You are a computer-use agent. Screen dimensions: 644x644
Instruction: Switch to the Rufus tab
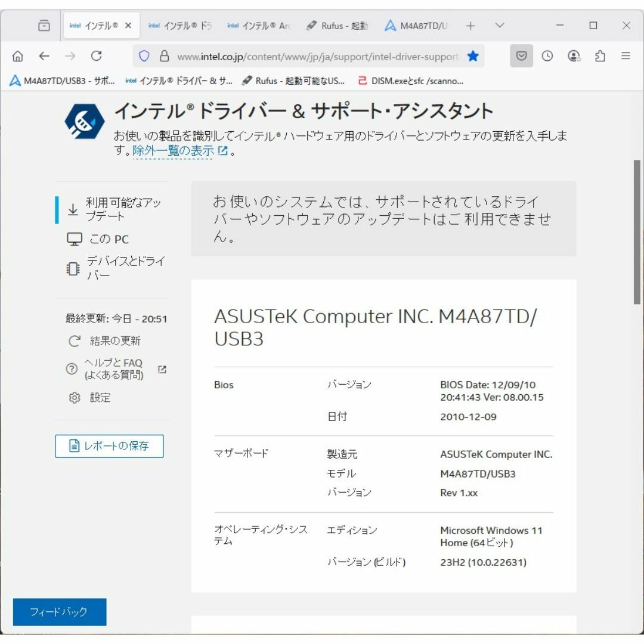coord(337,26)
